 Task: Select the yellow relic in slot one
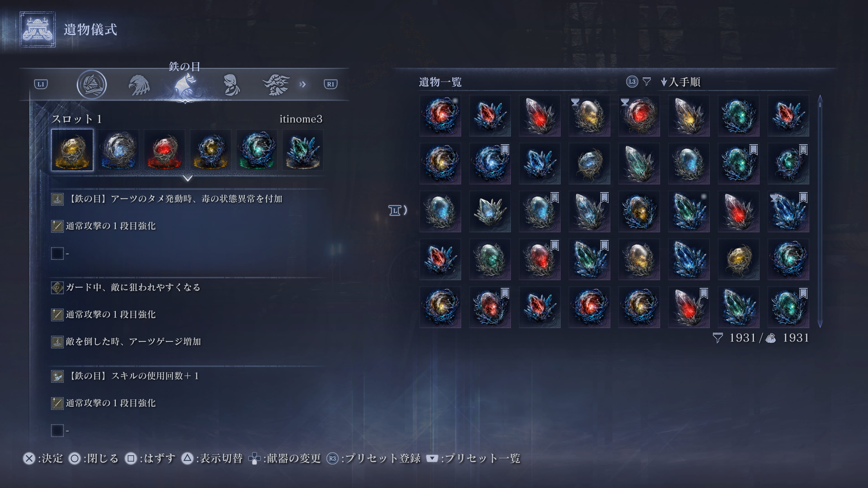[x=72, y=150]
